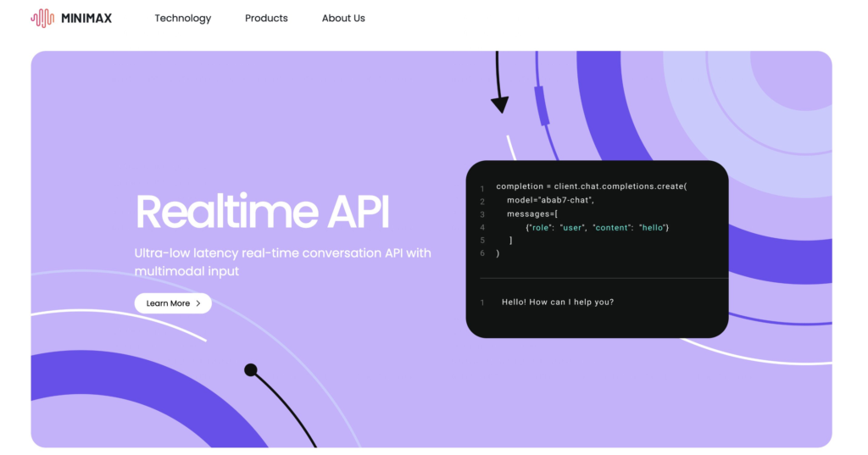Open the Products menu
Viewport: 868px width, 455px height.
[266, 19]
